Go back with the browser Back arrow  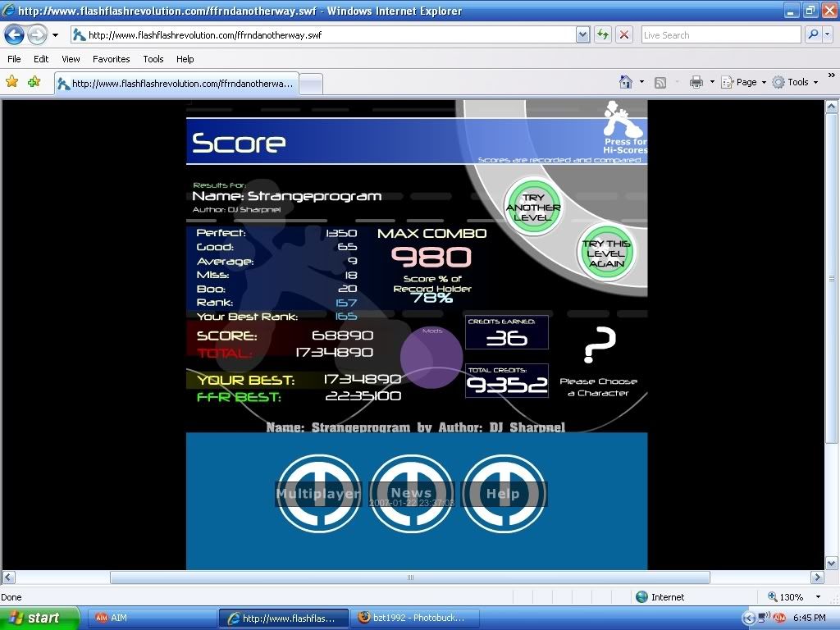(x=15, y=35)
